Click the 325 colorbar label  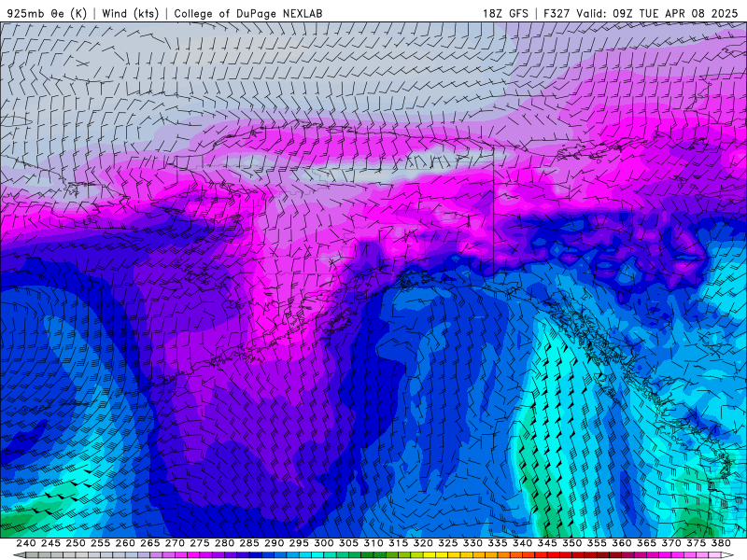pos(448,543)
